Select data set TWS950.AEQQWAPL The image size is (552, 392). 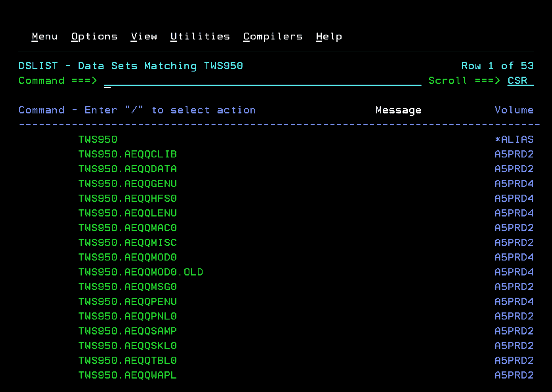point(128,375)
